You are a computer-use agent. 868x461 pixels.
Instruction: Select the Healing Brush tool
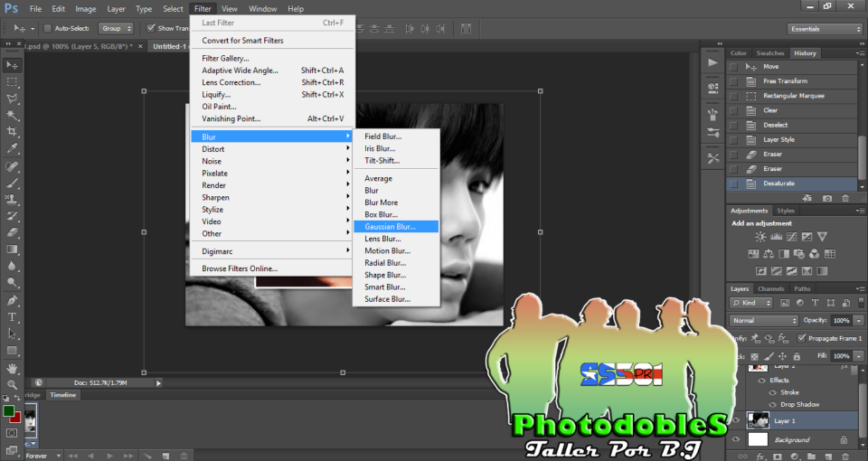(12, 166)
